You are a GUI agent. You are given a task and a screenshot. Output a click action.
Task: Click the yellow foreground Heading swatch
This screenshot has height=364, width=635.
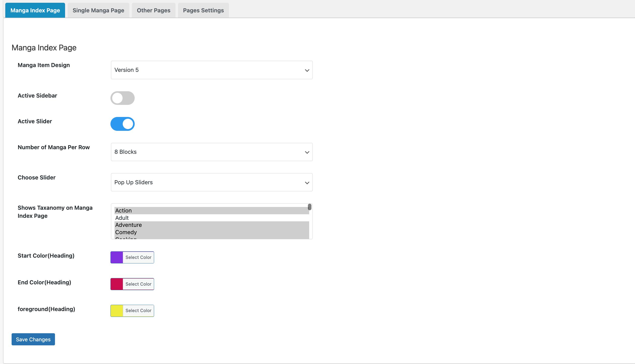pyautogui.click(x=117, y=311)
